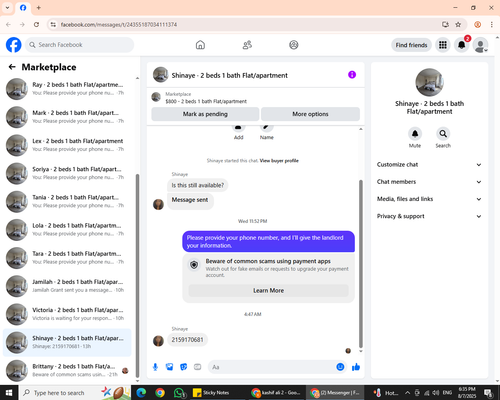Open Facebook home via logo
Screen dimensions: 500x400
[14, 45]
